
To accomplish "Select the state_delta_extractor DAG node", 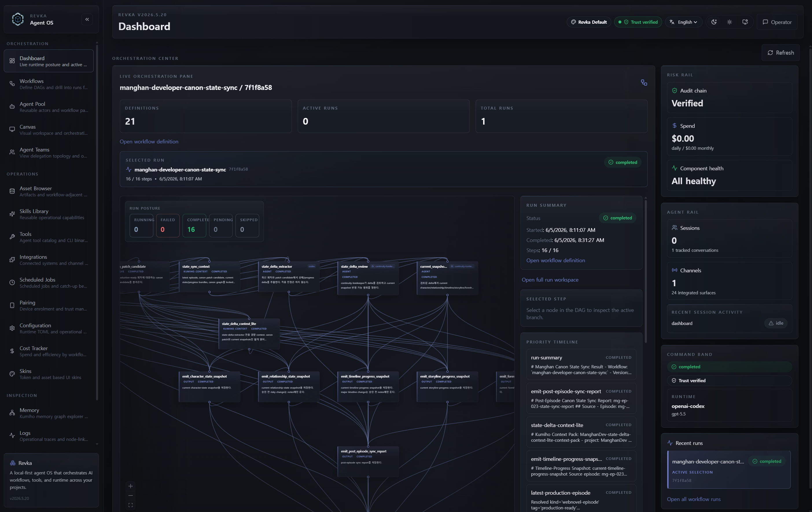I will pyautogui.click(x=289, y=277).
